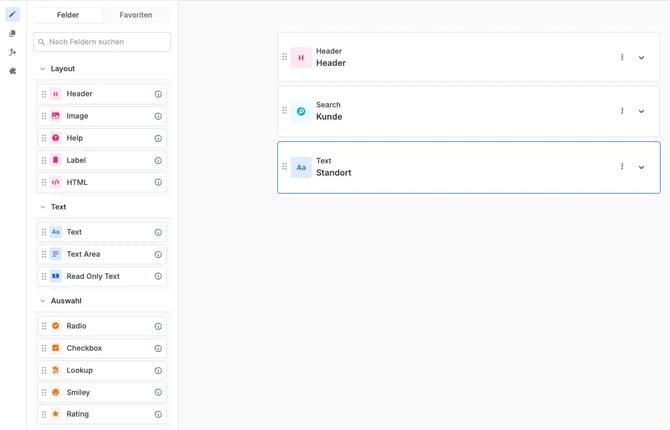Open the branching logic icon in left sidebar
This screenshot has height=430, width=670.
click(x=12, y=52)
